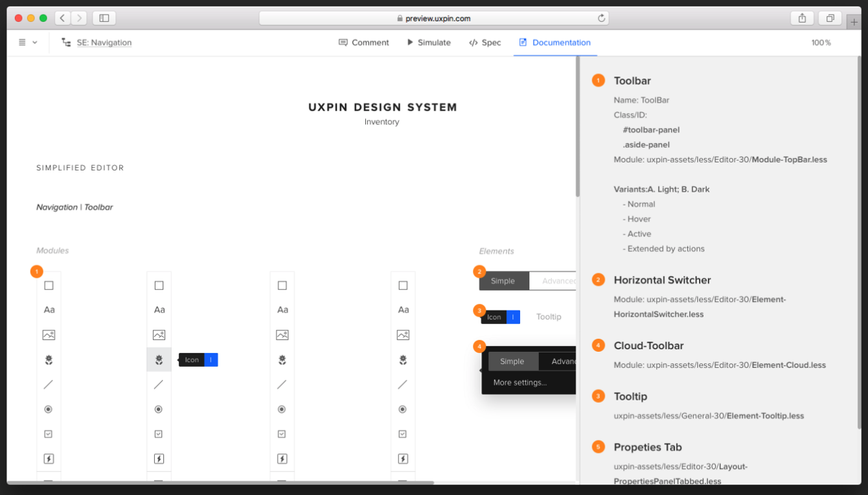
Task: Click the gray Tooltip label under Elements
Action: coord(549,317)
